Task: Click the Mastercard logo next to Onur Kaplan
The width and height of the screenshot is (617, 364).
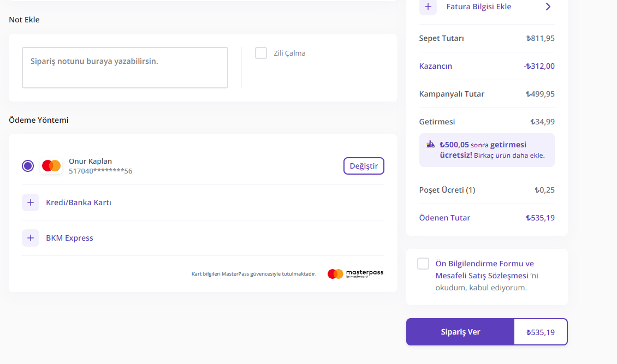Action: pos(51,166)
